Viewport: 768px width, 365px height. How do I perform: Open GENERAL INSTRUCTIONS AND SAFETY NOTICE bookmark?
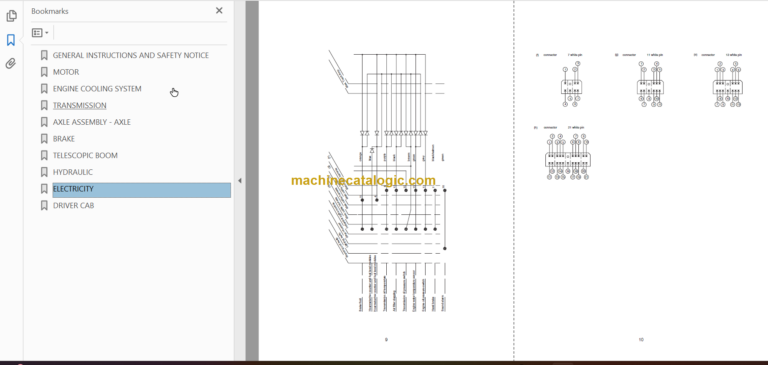131,55
